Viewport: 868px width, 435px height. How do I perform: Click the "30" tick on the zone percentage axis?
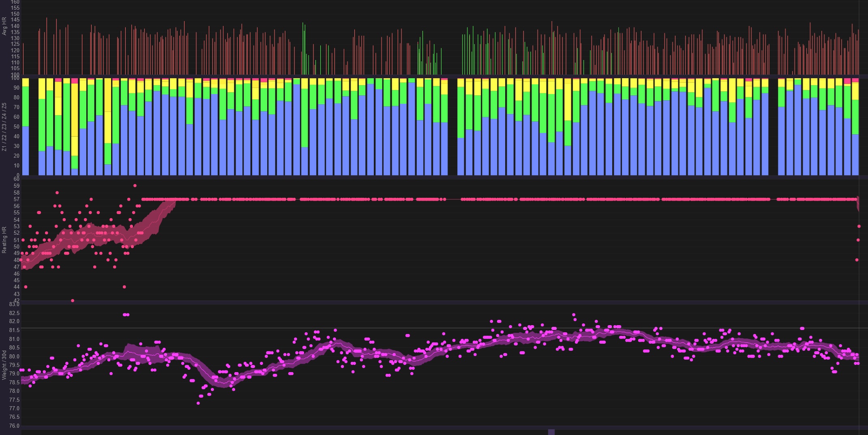[x=17, y=146]
